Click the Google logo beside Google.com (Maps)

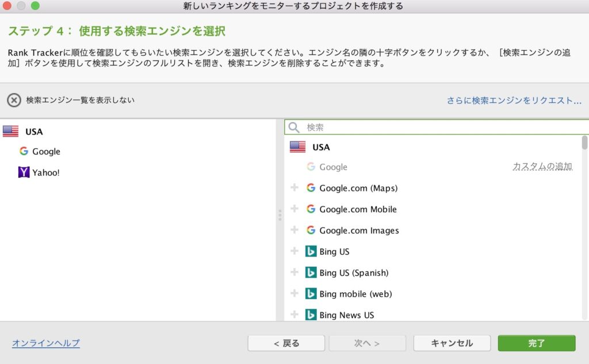pyautogui.click(x=311, y=187)
